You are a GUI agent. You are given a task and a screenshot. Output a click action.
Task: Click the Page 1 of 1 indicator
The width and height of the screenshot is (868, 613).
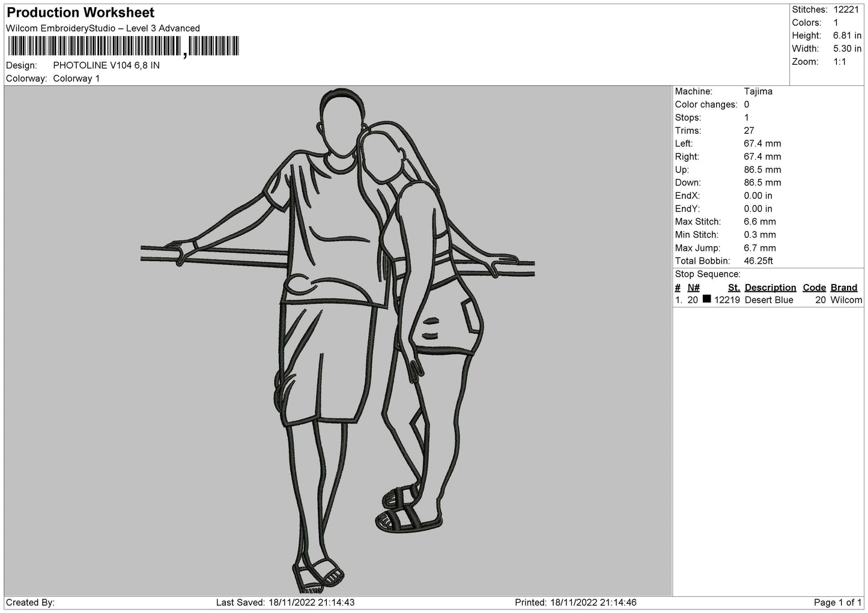point(838,602)
